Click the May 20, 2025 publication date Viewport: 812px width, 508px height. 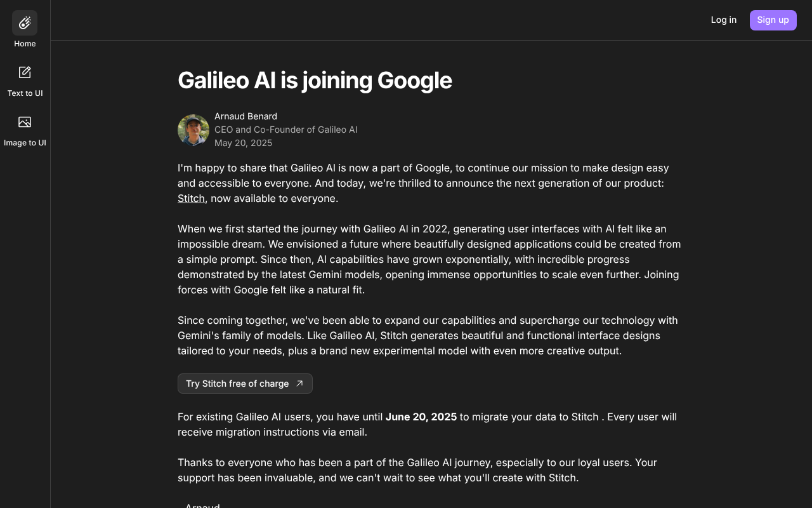click(x=243, y=143)
